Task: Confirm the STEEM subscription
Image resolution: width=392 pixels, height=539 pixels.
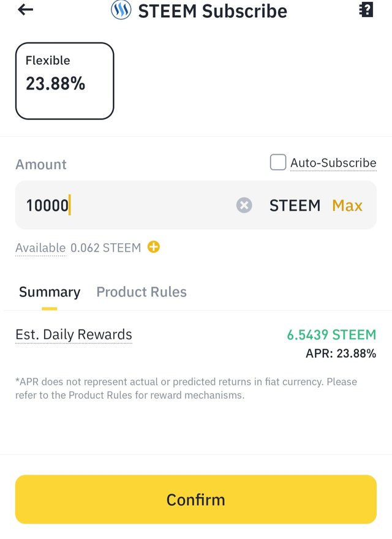Action: coord(196,499)
